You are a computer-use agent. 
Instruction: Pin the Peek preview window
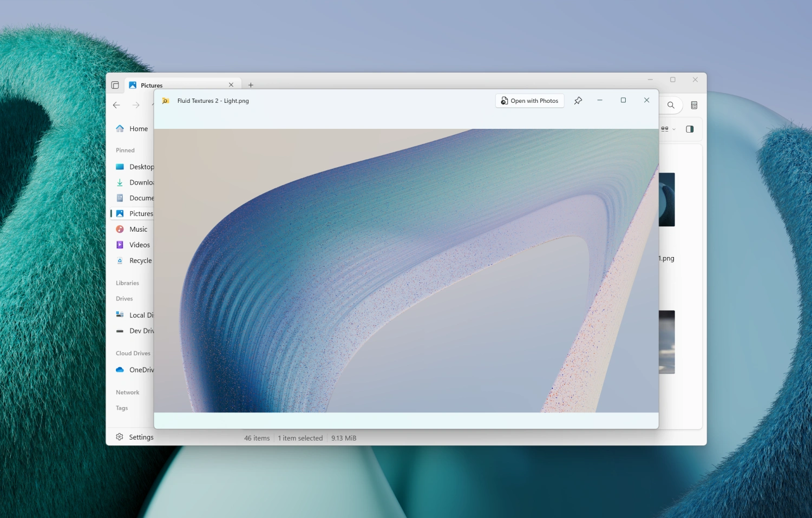[x=578, y=101]
